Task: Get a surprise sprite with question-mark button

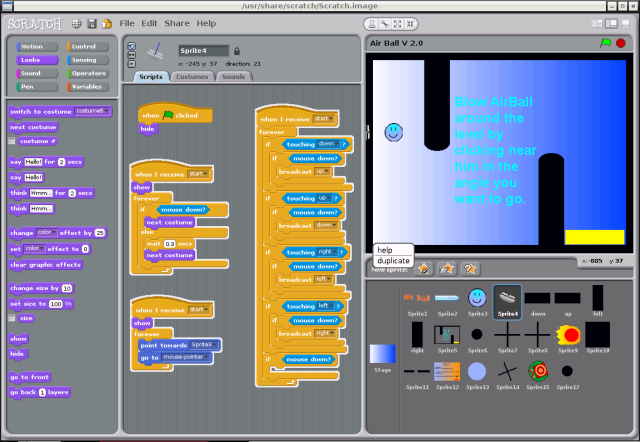Action: tap(469, 268)
